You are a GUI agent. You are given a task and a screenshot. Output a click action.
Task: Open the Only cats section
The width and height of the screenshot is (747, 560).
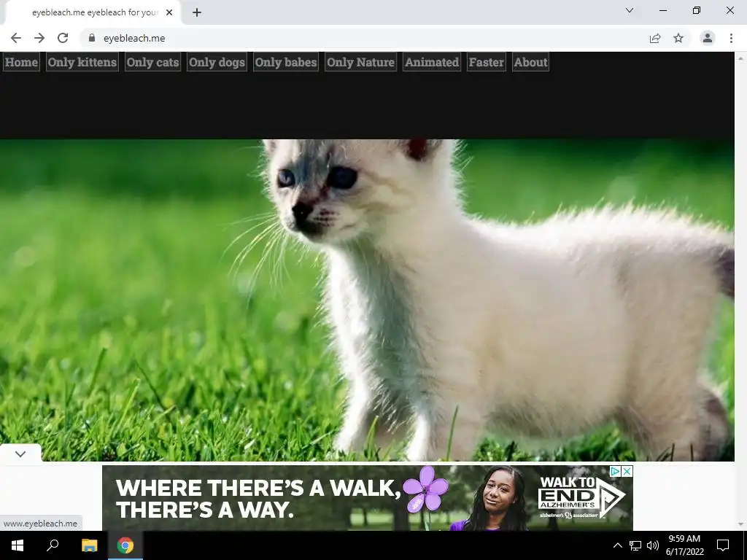(152, 63)
